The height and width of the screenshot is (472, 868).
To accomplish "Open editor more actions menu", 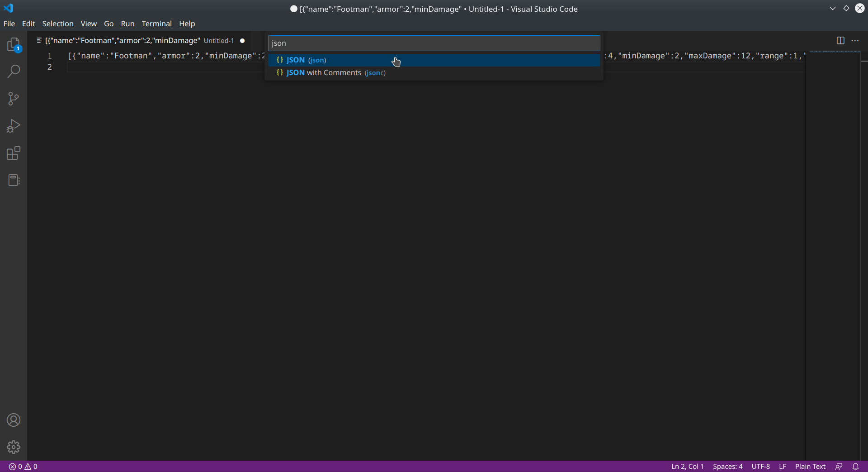I will [855, 40].
